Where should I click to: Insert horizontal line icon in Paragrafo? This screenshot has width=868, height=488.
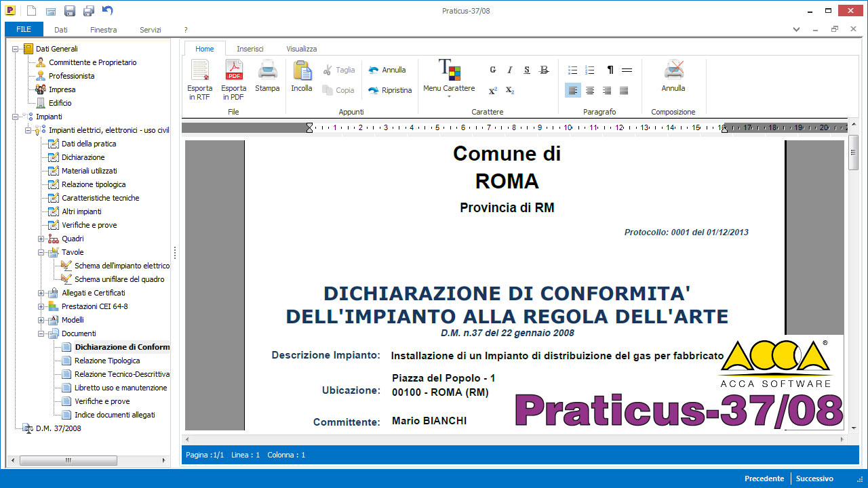pyautogui.click(x=627, y=70)
